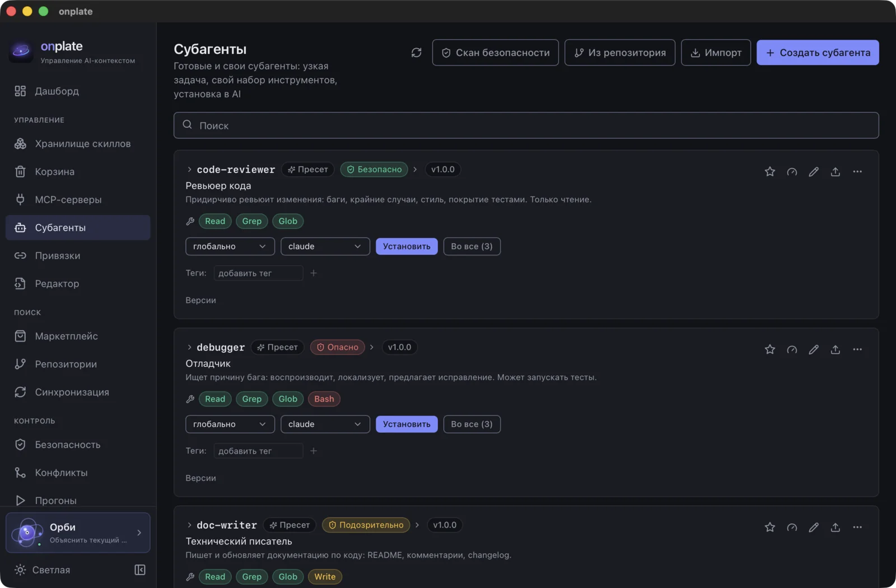Image resolution: width=896 pixels, height=588 pixels.
Task: Open глобально scope dropdown for code-reviewer
Action: point(230,246)
